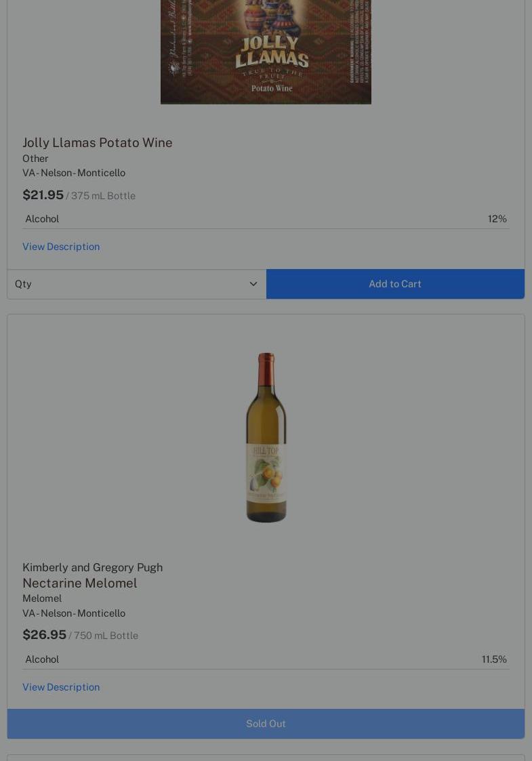This screenshot has height=761, width=532.
Task: Select the 12% Alcohol row
Action: [x=266, y=219]
